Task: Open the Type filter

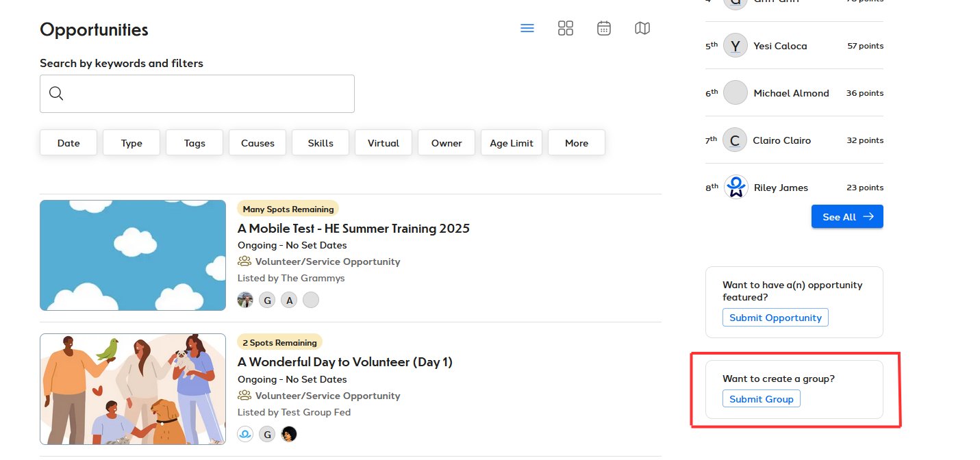Action: pyautogui.click(x=131, y=142)
